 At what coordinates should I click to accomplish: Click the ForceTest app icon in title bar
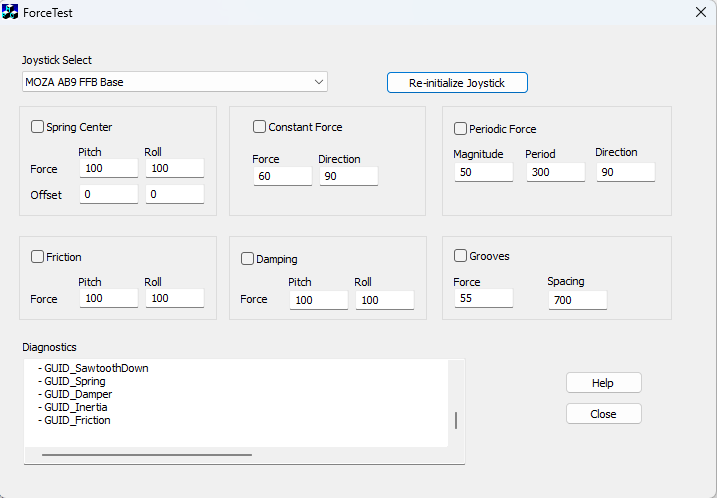[11, 12]
